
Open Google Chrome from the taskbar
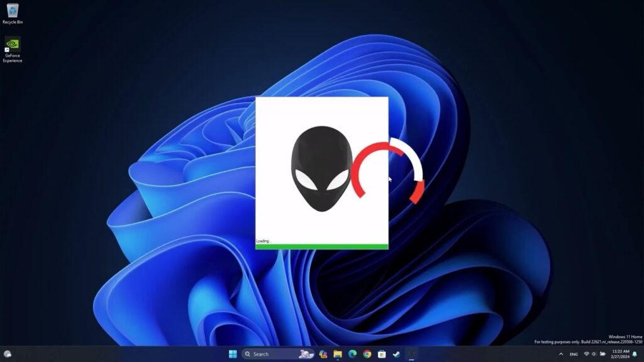pos(367,354)
